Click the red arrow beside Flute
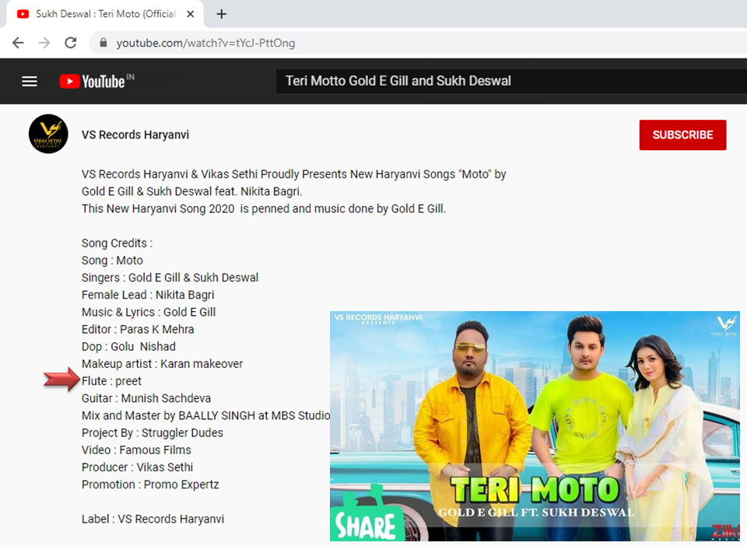The image size is (747, 560). pos(61,380)
